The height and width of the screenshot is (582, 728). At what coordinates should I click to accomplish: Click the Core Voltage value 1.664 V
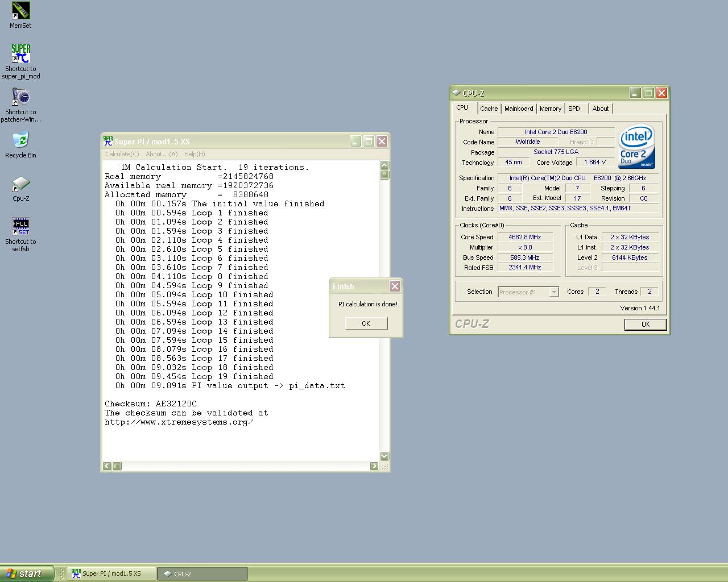click(595, 162)
